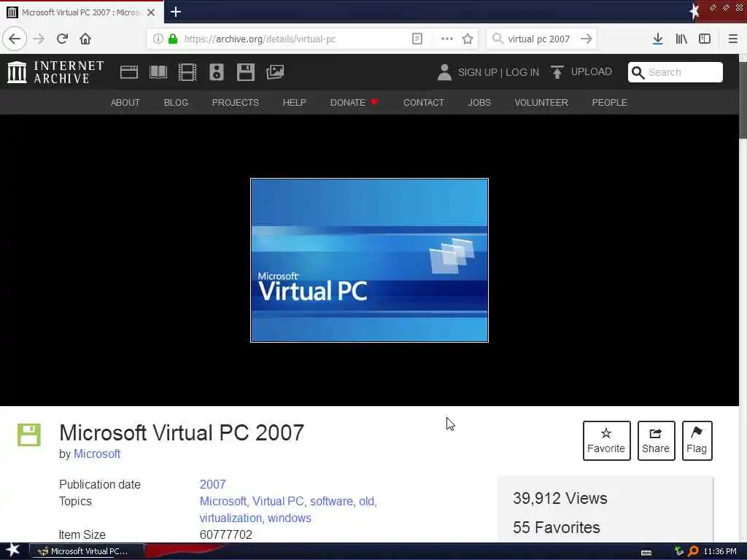
Task: Open the HELP menu item
Action: pos(295,102)
